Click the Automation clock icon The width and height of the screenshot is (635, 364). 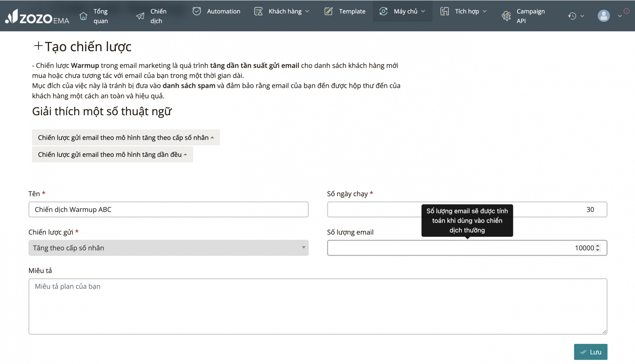point(197,11)
